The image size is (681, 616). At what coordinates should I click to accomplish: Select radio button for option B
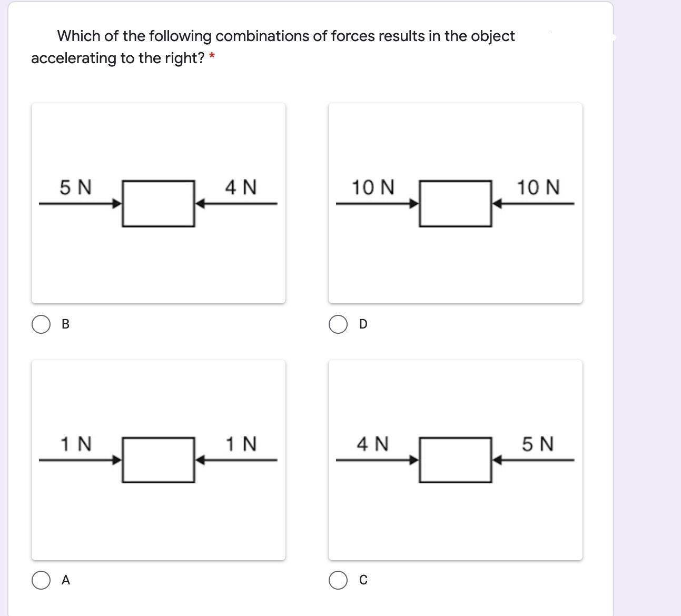41,324
